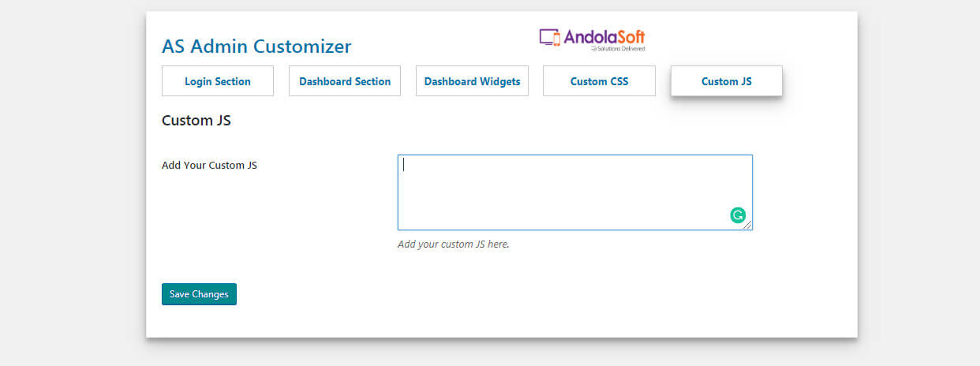This screenshot has width=980, height=366.
Task: Switch to the Dashboard Section tab
Action: pyautogui.click(x=345, y=81)
